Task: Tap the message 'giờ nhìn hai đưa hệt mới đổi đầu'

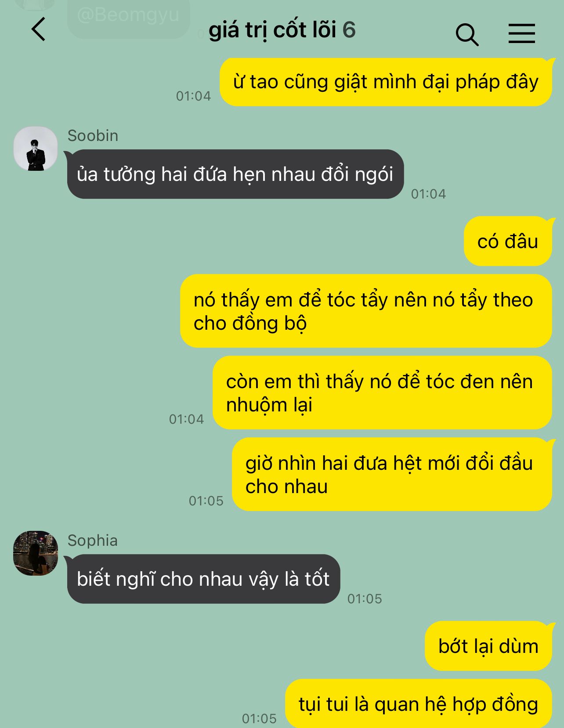Action: pos(392,474)
